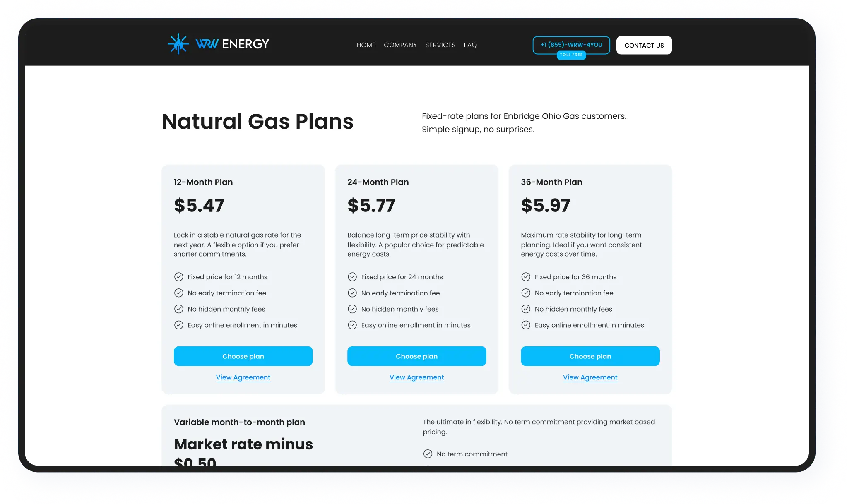Click the WRW Energy logo icon
This screenshot has width=847, height=504.
178,43
